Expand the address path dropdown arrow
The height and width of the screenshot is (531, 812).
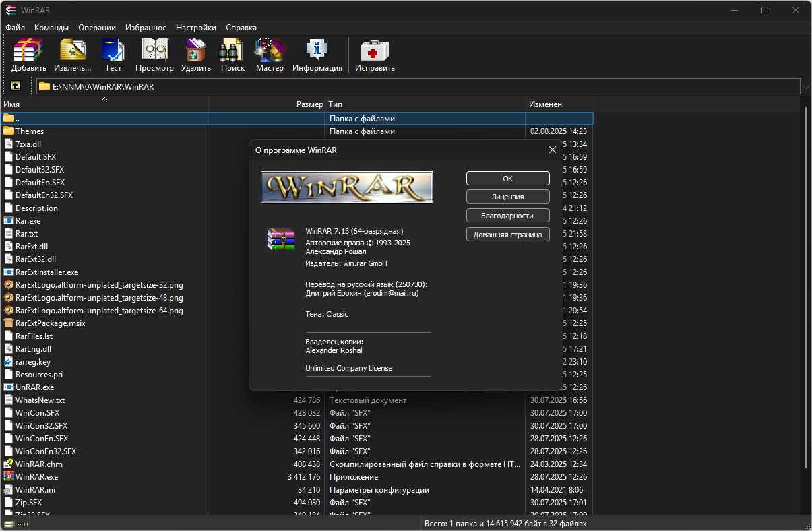tap(806, 86)
